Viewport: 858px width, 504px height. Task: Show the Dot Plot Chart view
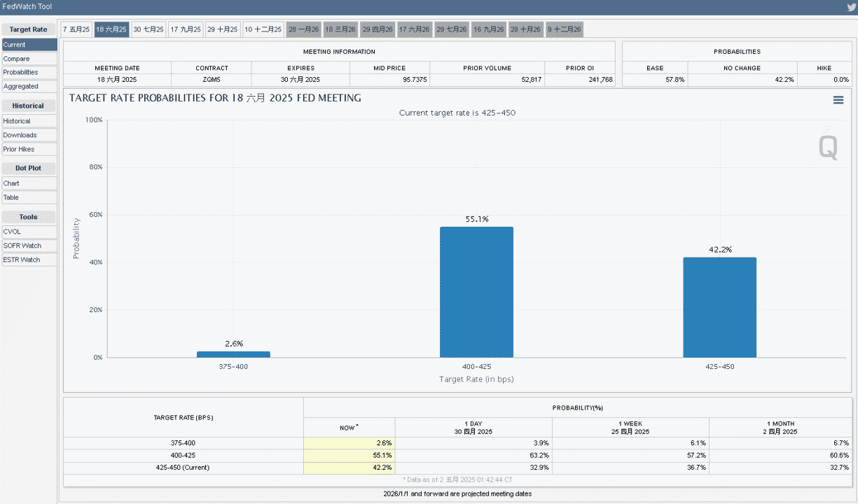point(29,183)
